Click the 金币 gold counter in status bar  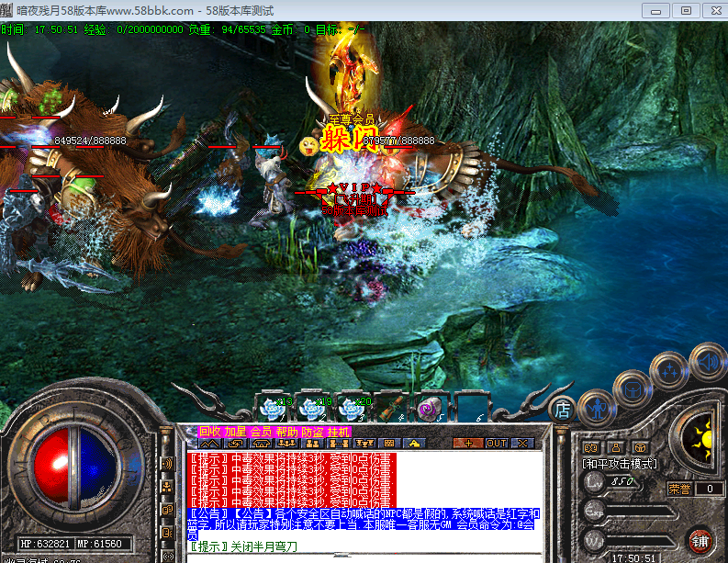[x=291, y=29]
